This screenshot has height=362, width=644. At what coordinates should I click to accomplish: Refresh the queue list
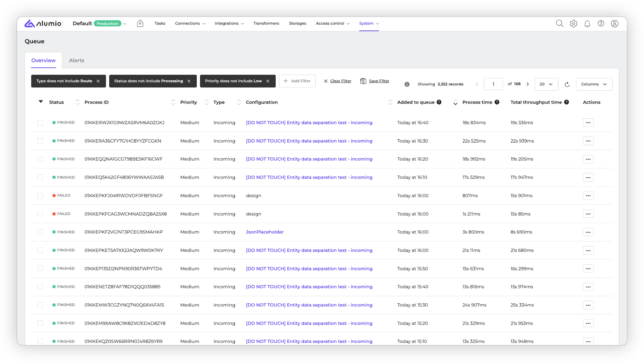pyautogui.click(x=567, y=84)
